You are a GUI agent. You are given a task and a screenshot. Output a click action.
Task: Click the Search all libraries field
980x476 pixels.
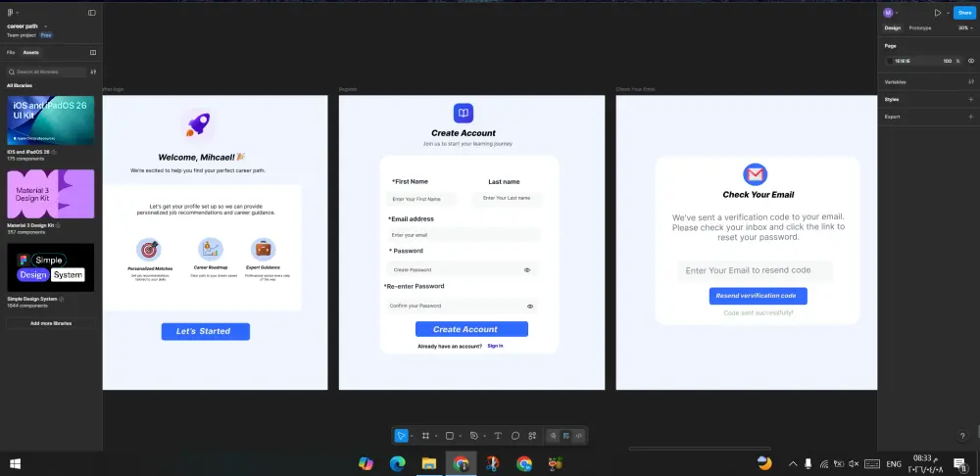pos(47,71)
